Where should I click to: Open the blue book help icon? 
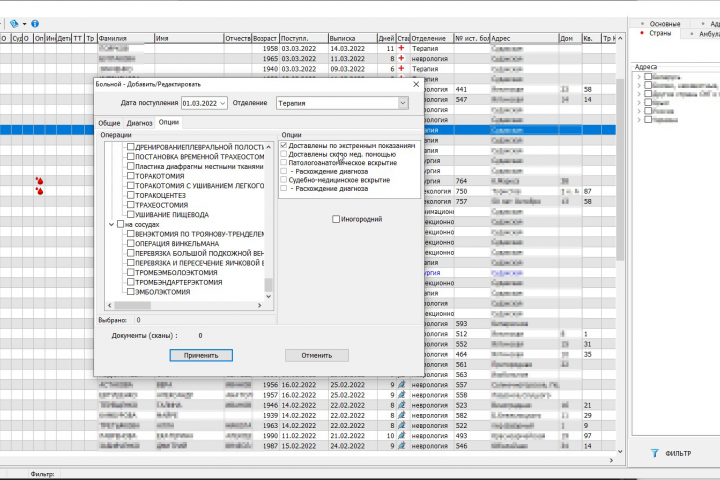[x=14, y=23]
